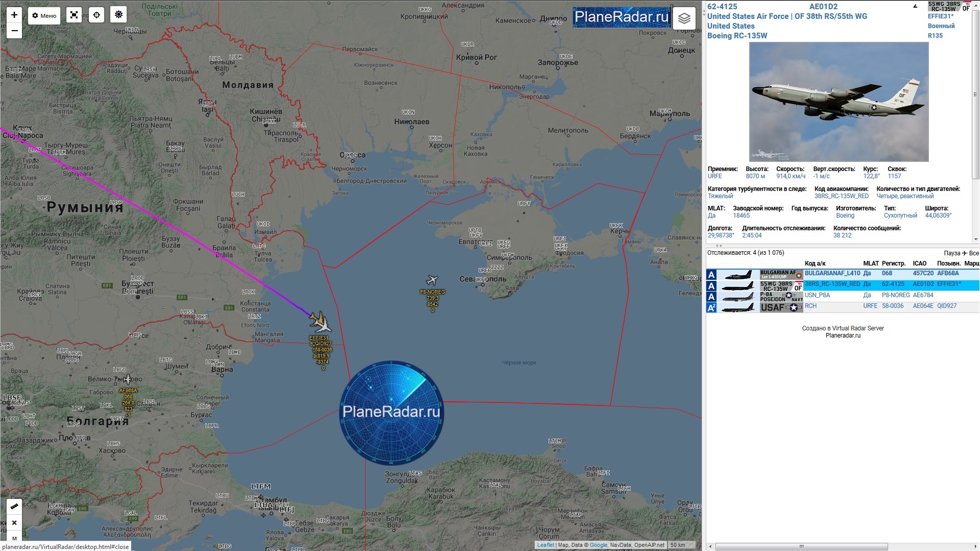Click the P-8A Poseidon Navy operator badge
This screenshot has height=551, width=980.
tap(781, 297)
